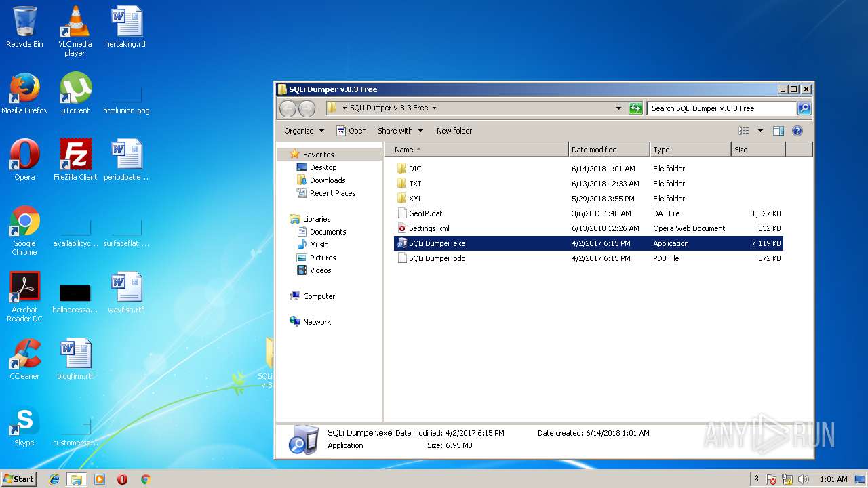Viewport: 868px width, 488px height.
Task: Open Google Chrome desktop shortcut
Action: [x=24, y=230]
